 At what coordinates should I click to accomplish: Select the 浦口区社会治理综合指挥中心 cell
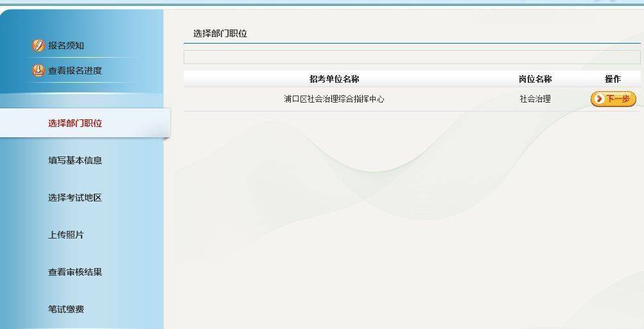pyautogui.click(x=334, y=99)
